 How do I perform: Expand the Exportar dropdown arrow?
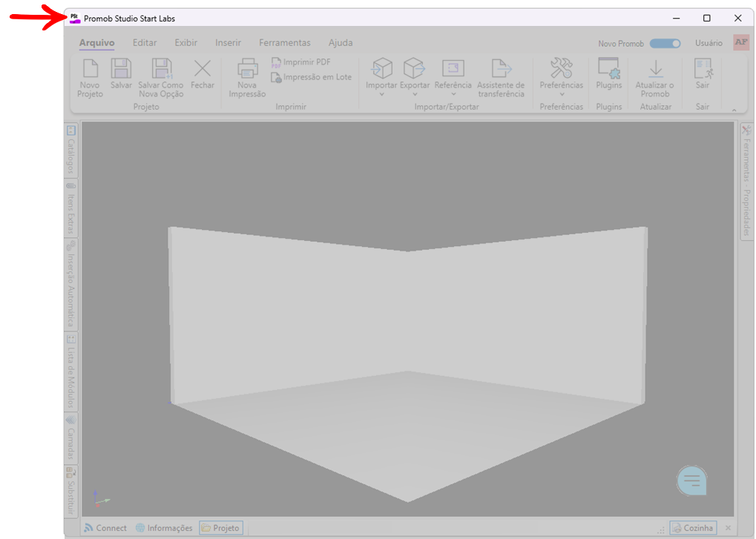pos(415,94)
